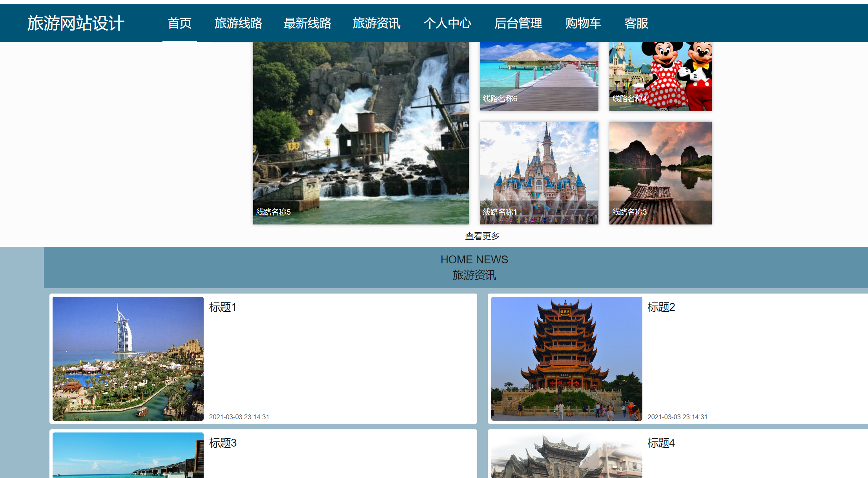Open 最新线路 in navigation bar
868x478 pixels.
click(x=307, y=23)
